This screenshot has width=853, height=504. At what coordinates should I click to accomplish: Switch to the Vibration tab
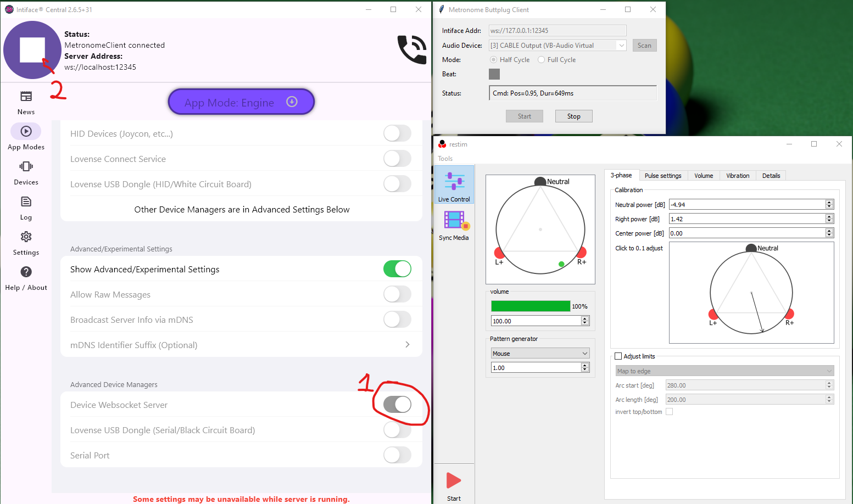pos(738,176)
